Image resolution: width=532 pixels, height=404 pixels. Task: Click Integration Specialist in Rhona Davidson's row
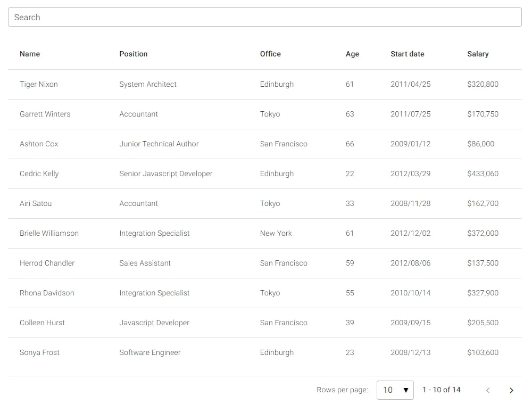(x=154, y=293)
